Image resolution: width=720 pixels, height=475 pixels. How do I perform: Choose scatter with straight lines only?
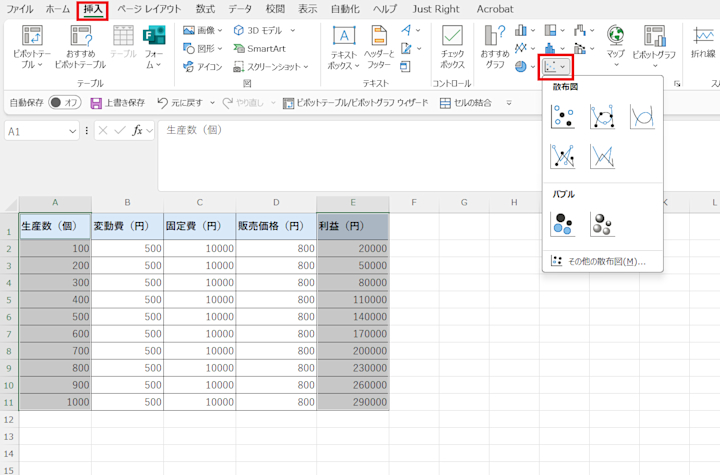[602, 156]
